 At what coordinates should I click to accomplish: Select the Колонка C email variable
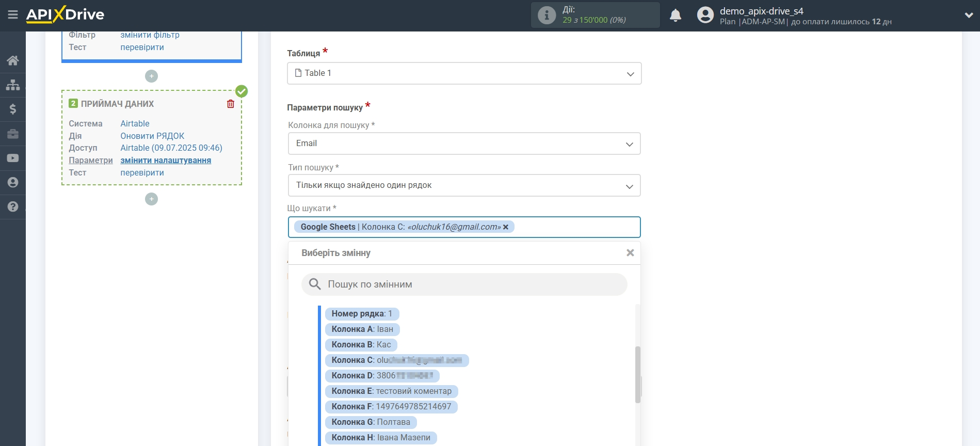[397, 360]
